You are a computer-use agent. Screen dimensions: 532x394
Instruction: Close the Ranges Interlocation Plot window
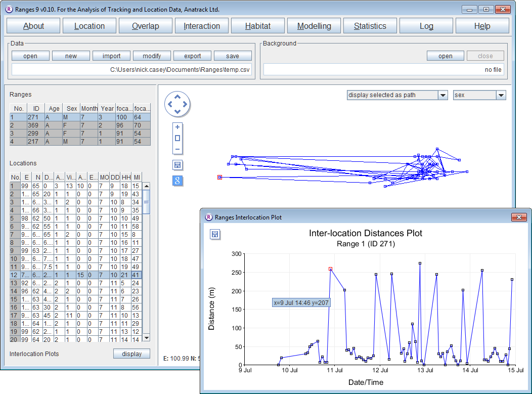click(519, 217)
